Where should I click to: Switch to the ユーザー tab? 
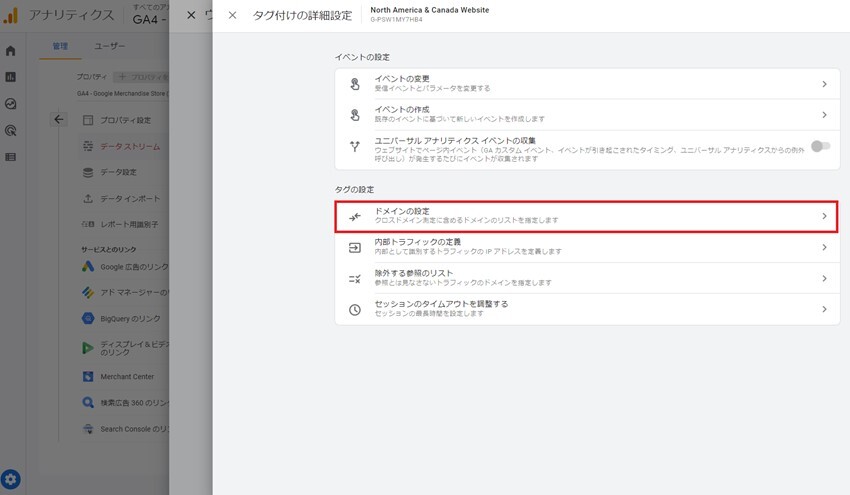(x=110, y=46)
